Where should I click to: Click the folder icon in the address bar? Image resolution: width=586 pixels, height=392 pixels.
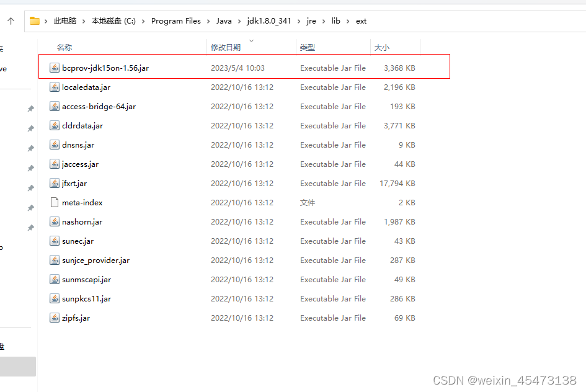coord(35,20)
